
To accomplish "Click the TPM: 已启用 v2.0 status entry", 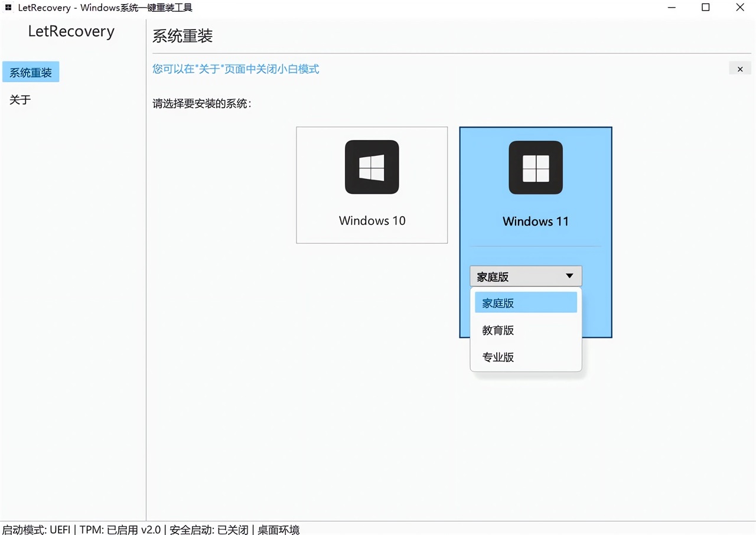I will [x=120, y=530].
